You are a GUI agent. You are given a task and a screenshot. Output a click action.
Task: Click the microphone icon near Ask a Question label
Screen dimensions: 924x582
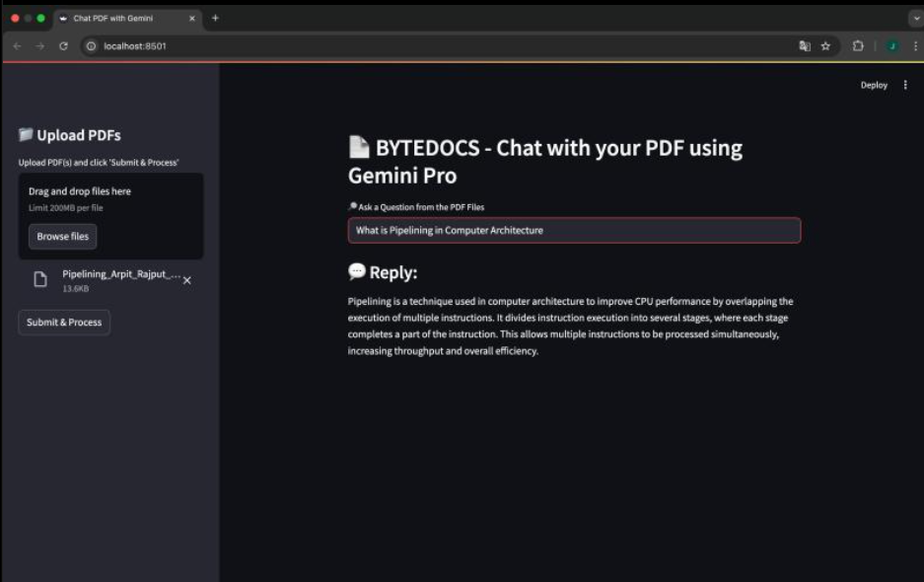[352, 207]
